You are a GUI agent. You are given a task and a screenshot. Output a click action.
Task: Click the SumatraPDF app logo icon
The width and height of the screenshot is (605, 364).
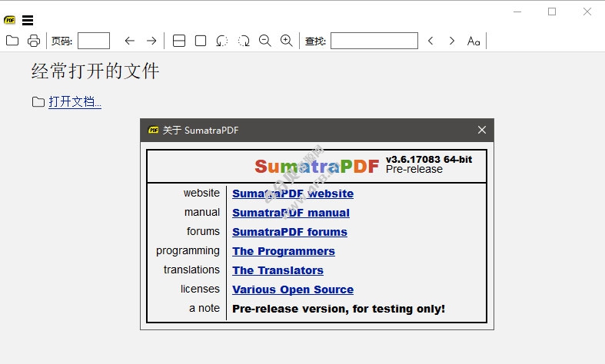(10, 20)
